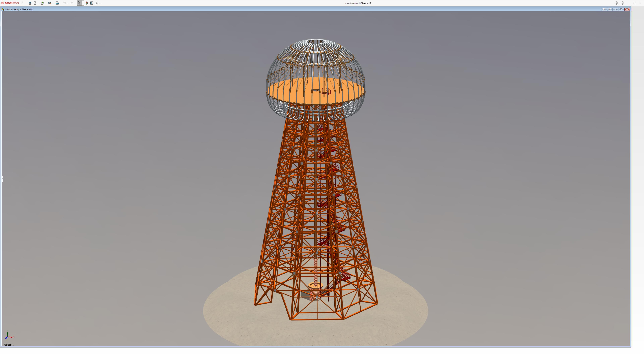Click the Home welcome icon
This screenshot has height=354, width=644.
pos(30,3)
